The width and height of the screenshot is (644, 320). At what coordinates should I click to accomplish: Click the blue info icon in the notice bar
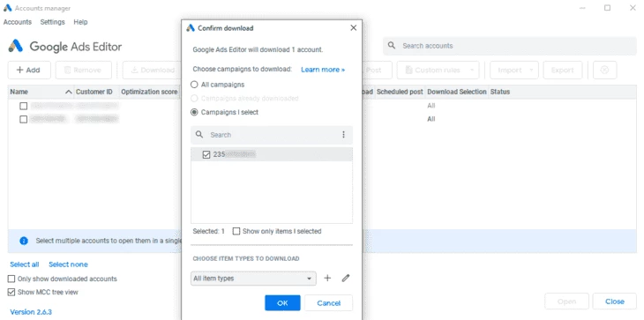coord(24,241)
